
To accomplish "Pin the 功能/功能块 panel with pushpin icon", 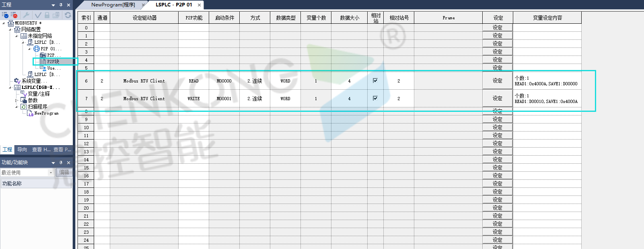I will click(61, 163).
